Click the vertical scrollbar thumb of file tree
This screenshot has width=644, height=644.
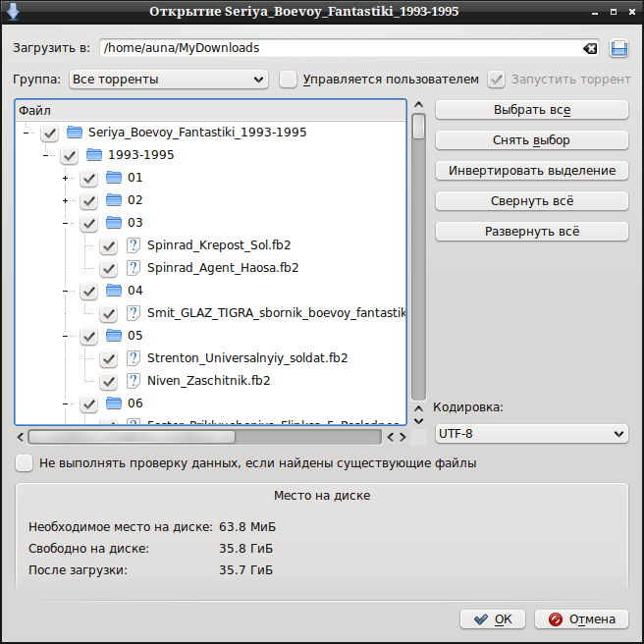418,127
